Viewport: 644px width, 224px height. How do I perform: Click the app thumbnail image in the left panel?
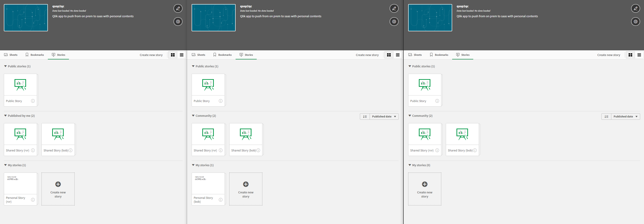click(x=26, y=17)
